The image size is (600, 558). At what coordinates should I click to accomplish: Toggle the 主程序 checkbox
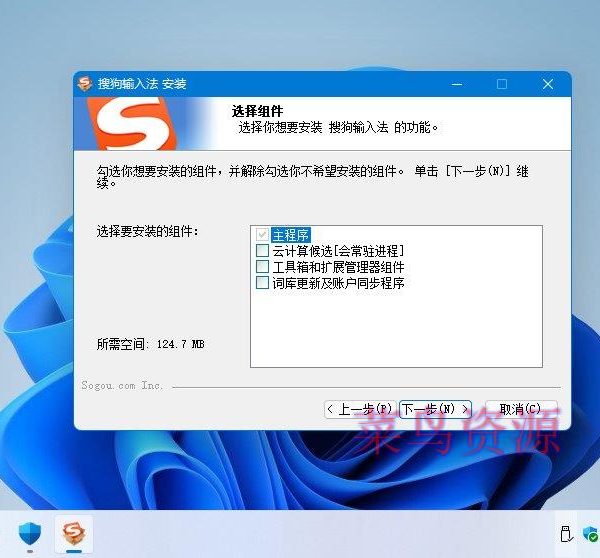pos(263,235)
